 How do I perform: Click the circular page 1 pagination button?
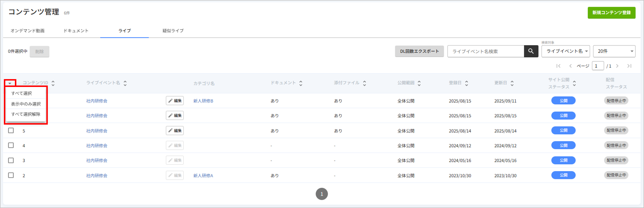pyautogui.click(x=322, y=194)
